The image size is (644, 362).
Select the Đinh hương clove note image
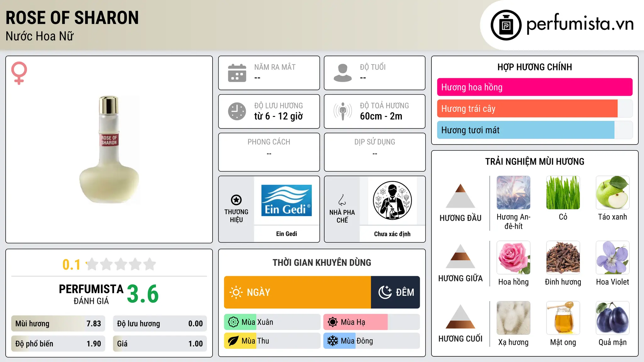[x=563, y=258]
